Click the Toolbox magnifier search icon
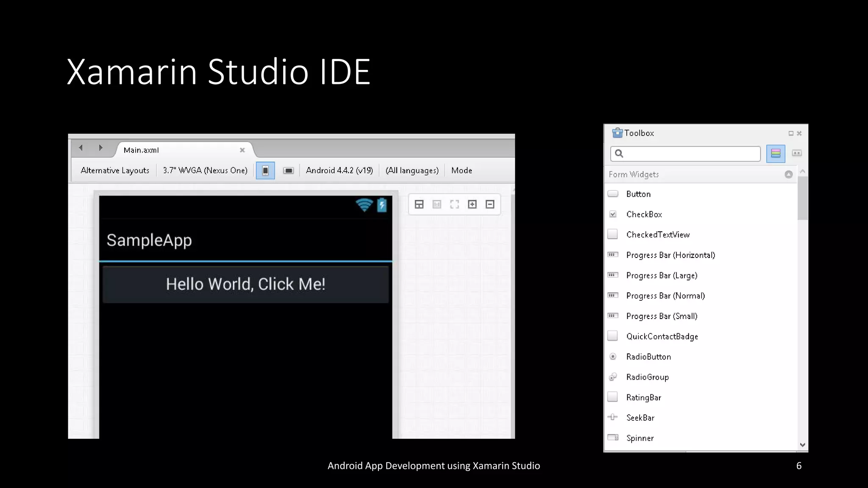Screen dimensions: 868x488 619,153
